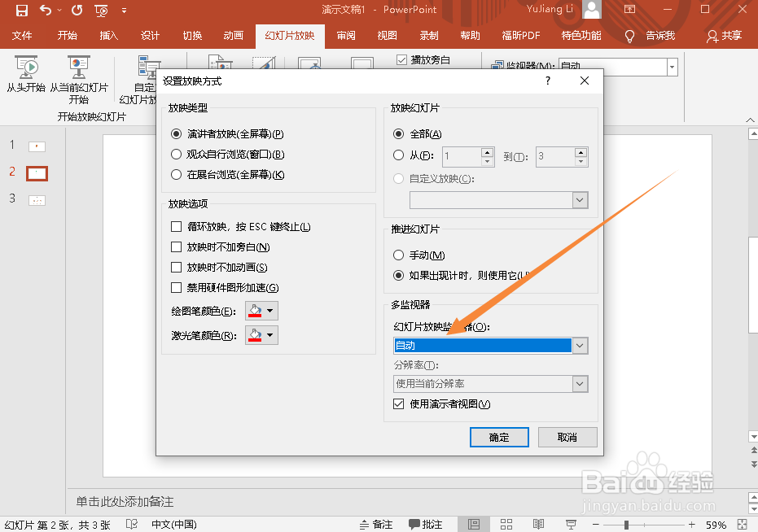Open the 绘图笔颜色 color picker
This screenshot has height=532, width=758.
tap(261, 311)
